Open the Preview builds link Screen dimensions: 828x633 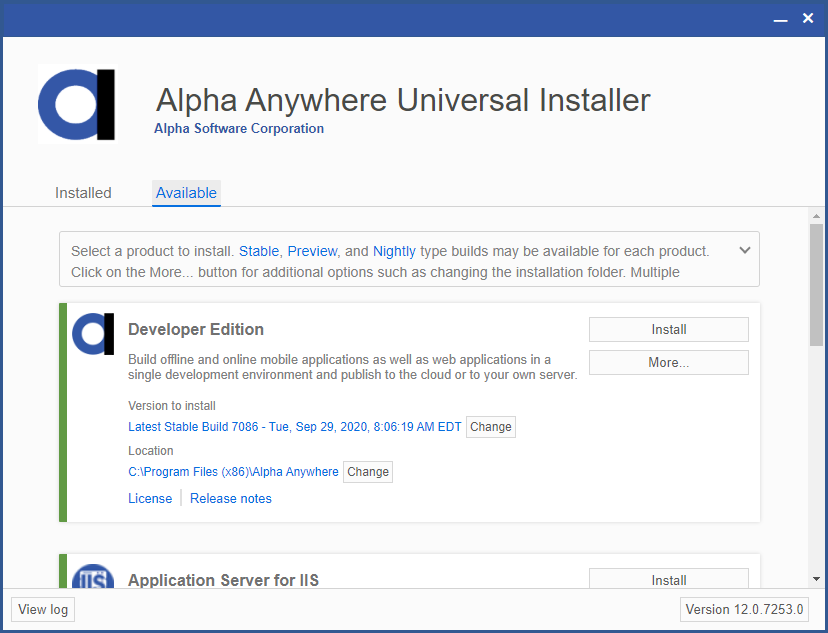coord(312,251)
